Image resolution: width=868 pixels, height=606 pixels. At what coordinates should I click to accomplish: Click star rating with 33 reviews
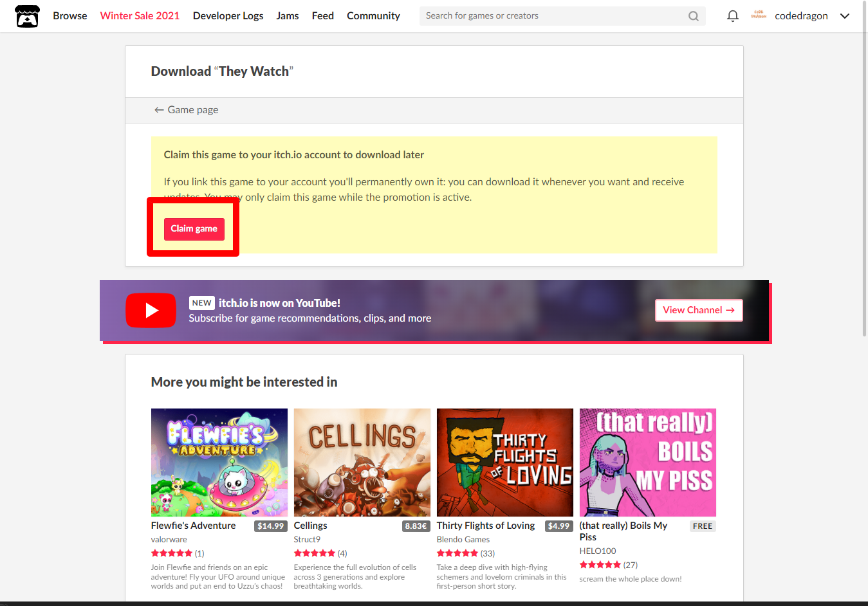(457, 553)
